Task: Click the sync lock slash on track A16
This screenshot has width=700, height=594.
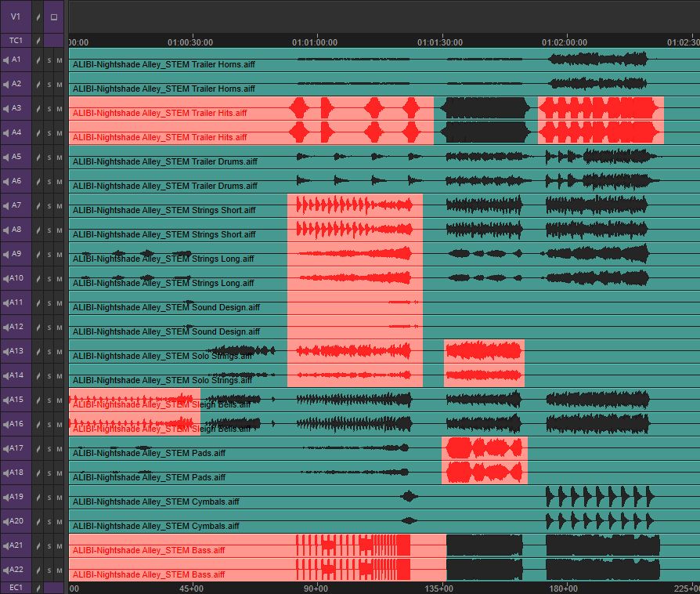Action: [x=38, y=425]
